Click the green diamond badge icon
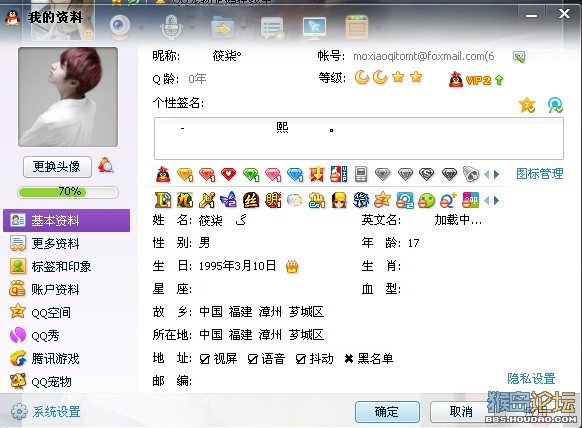This screenshot has height=428, width=582. point(251,174)
